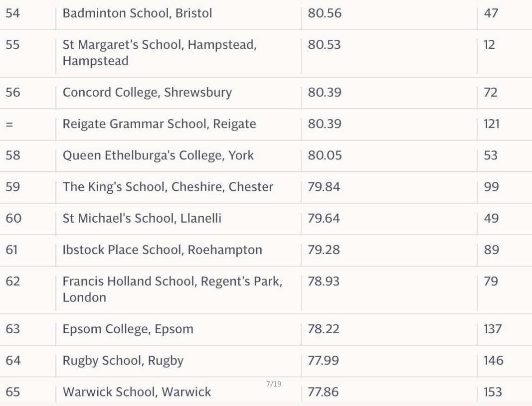532x406 pixels.
Task: Select value 153 for Warwick School
Action: tap(493, 392)
